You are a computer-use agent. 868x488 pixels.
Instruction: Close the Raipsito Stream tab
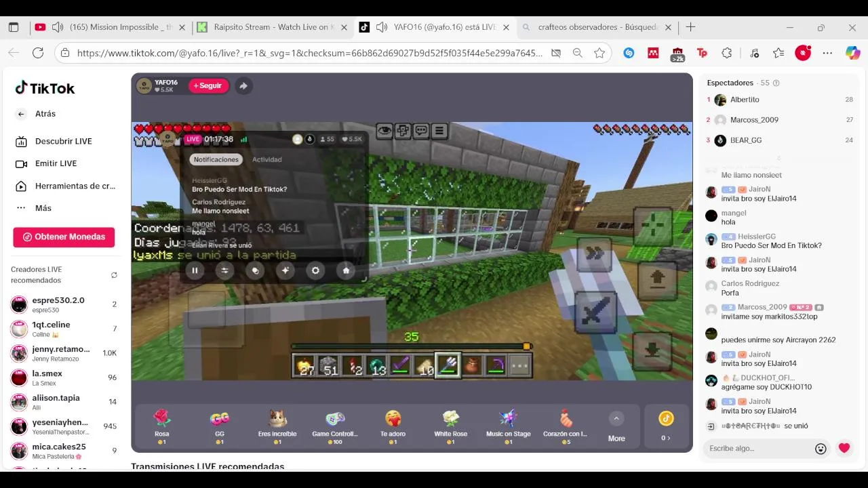click(344, 27)
